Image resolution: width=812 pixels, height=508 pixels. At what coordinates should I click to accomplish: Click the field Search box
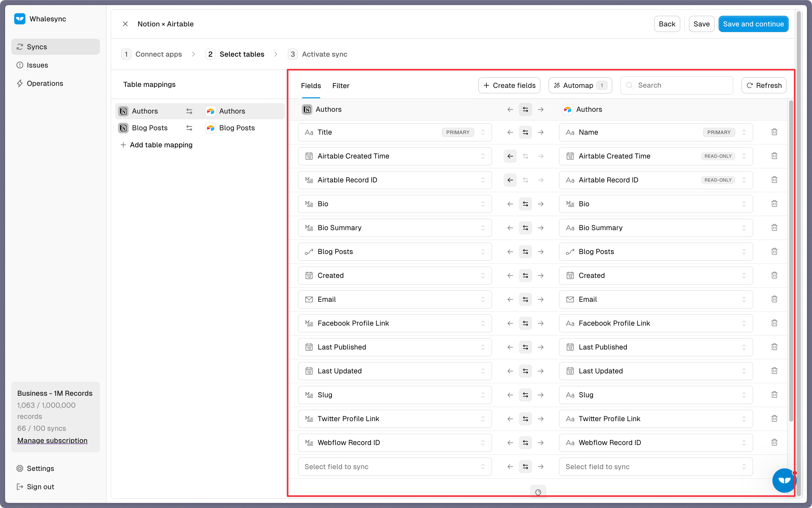(x=676, y=85)
